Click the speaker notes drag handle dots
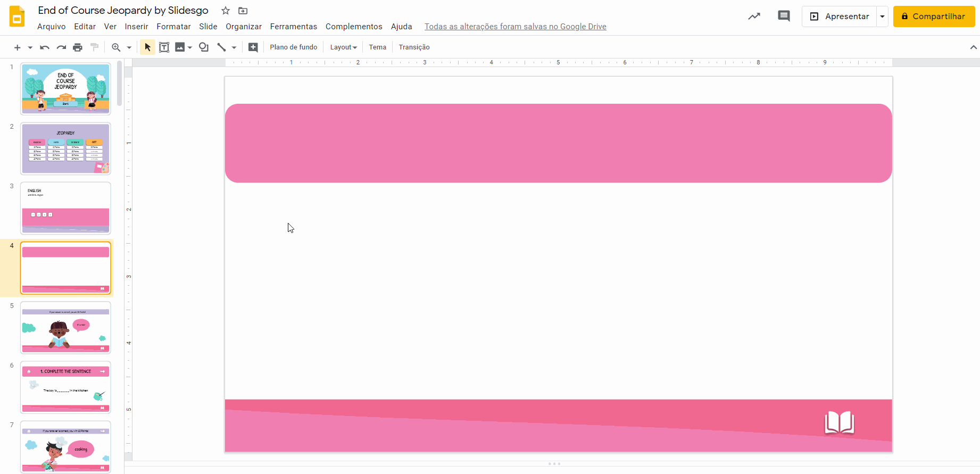Viewport: 980px width, 474px height. (554, 464)
